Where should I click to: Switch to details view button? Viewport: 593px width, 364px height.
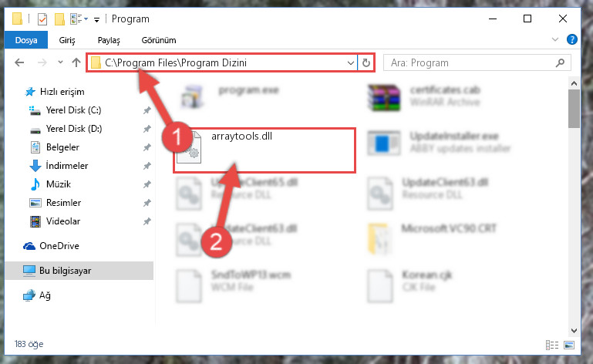point(552,345)
